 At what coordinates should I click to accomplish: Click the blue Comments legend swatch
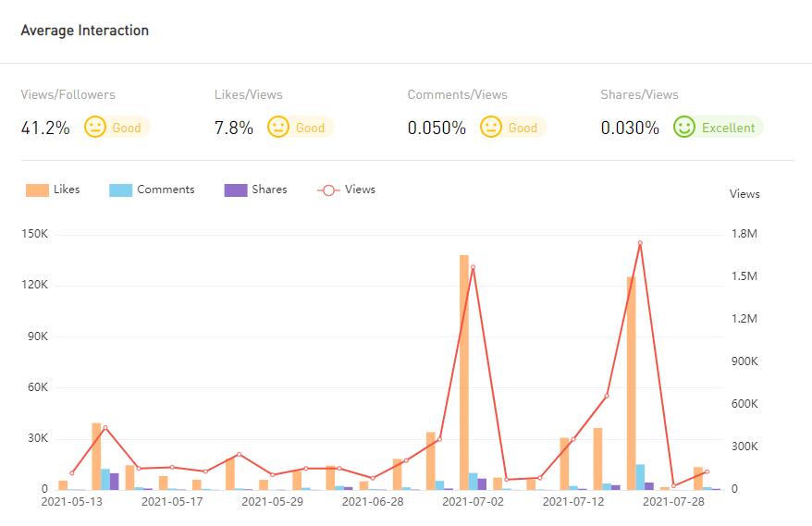point(121,190)
